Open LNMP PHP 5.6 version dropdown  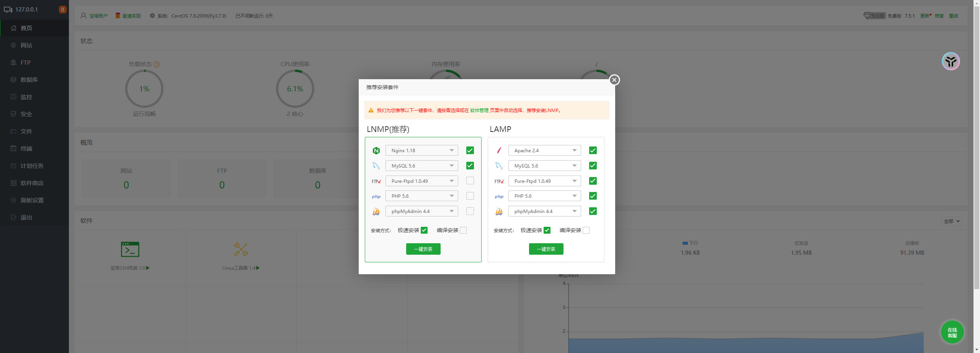(421, 196)
